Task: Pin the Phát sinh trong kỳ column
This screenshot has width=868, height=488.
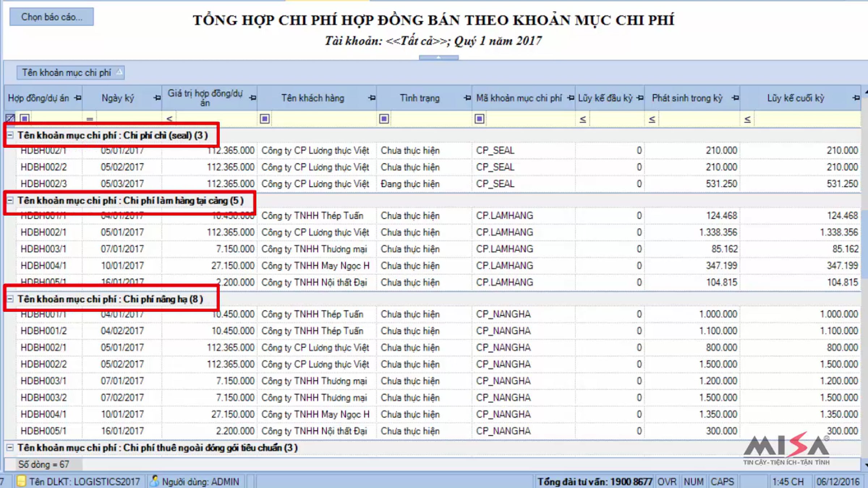Action: (x=735, y=98)
